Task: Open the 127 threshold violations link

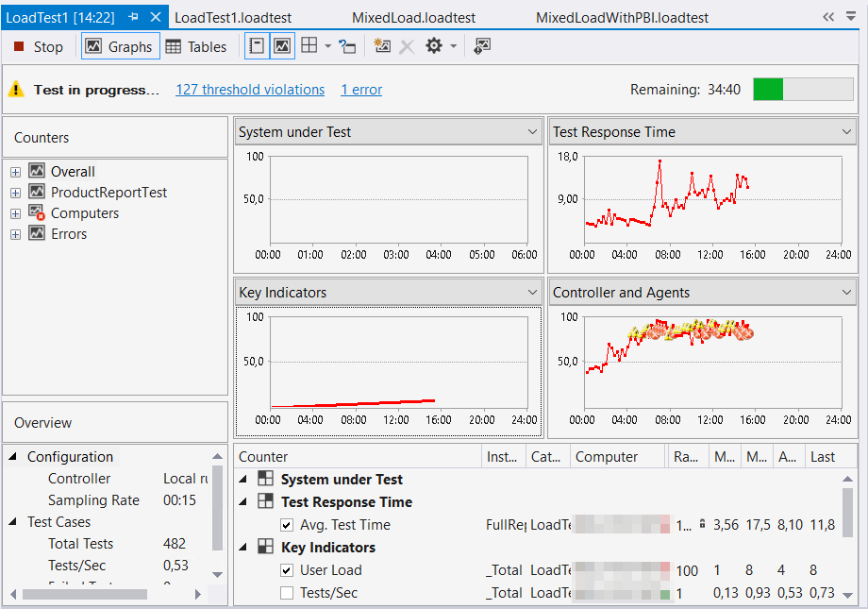Action: [x=249, y=89]
